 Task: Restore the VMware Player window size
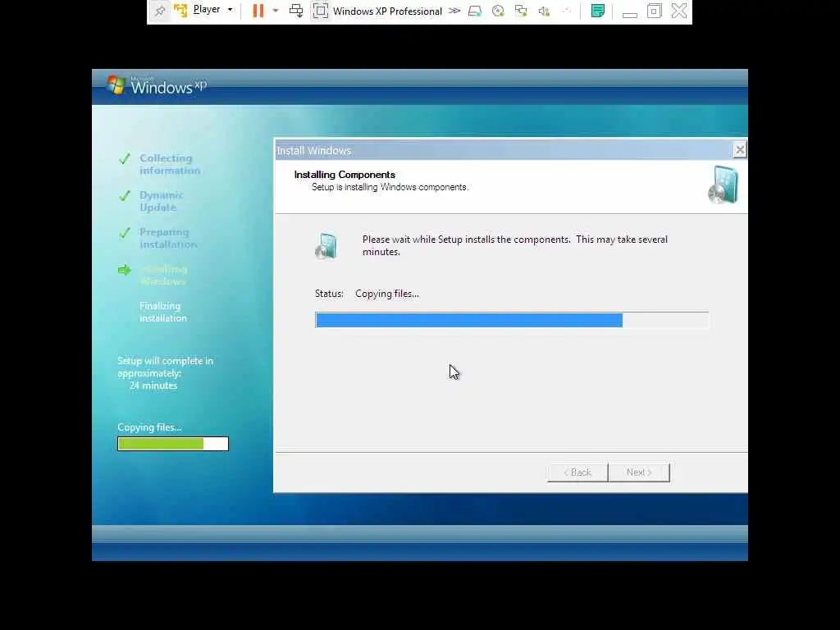pos(654,11)
